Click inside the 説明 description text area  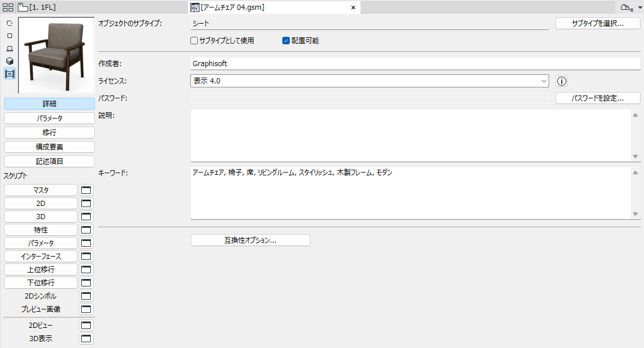click(x=411, y=136)
